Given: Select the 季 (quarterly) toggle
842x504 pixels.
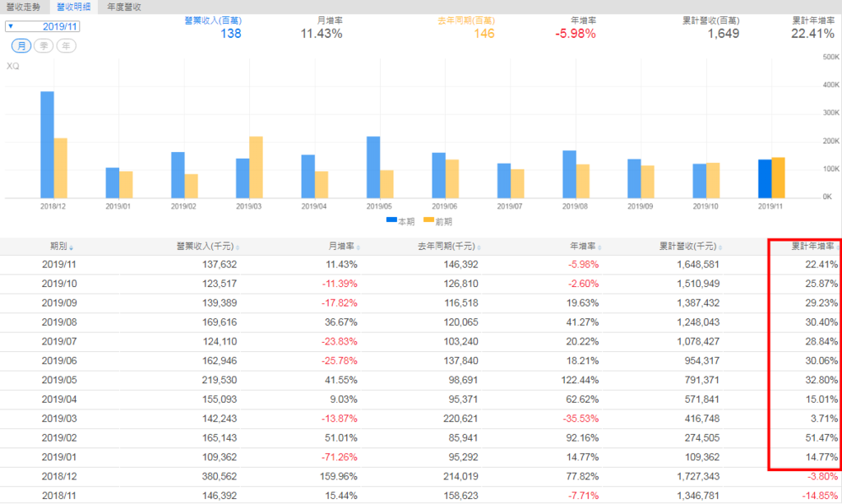Looking at the screenshot, I should click(44, 45).
